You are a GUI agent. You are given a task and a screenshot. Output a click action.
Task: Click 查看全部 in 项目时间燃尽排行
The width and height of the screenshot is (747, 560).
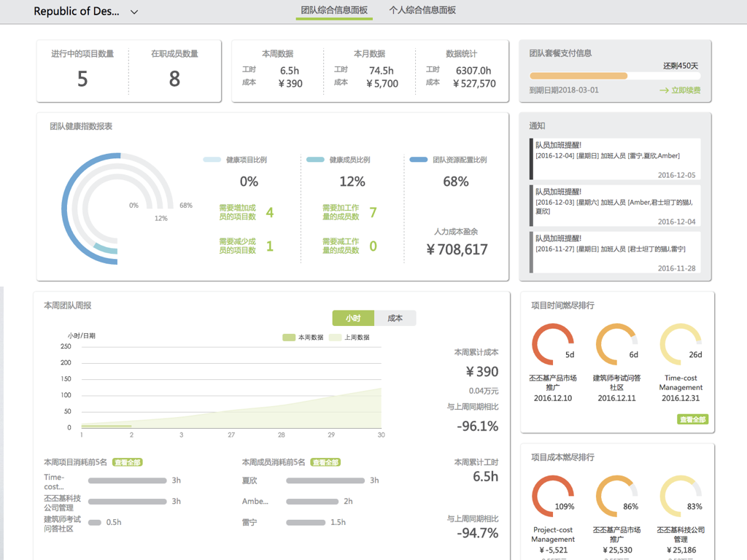(692, 420)
